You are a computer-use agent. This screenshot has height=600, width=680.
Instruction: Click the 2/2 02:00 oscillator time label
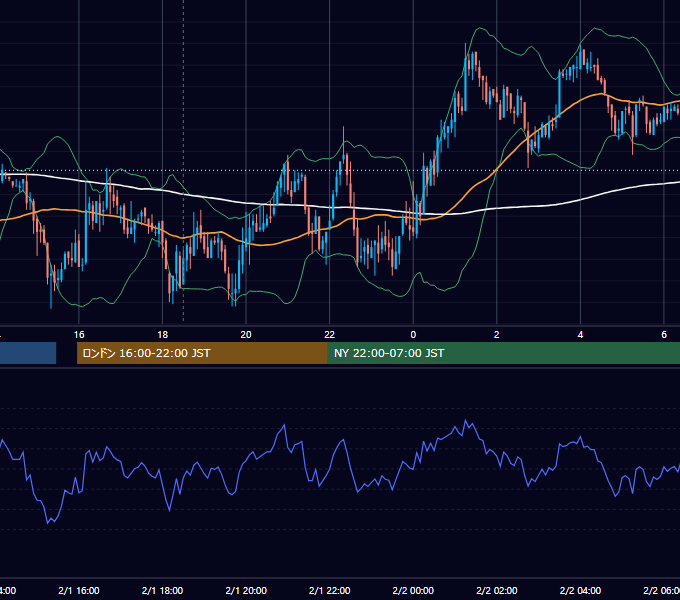[497, 590]
